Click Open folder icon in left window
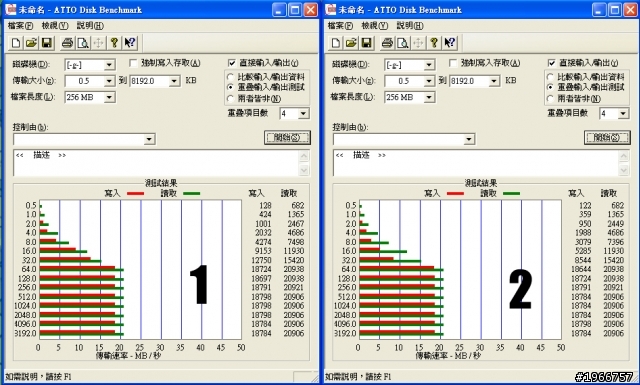The image size is (640, 385). (x=31, y=42)
